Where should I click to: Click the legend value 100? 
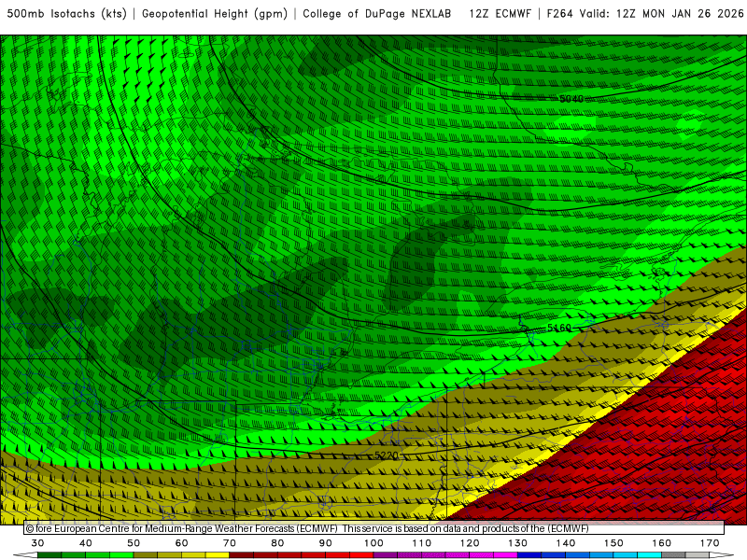[373, 543]
